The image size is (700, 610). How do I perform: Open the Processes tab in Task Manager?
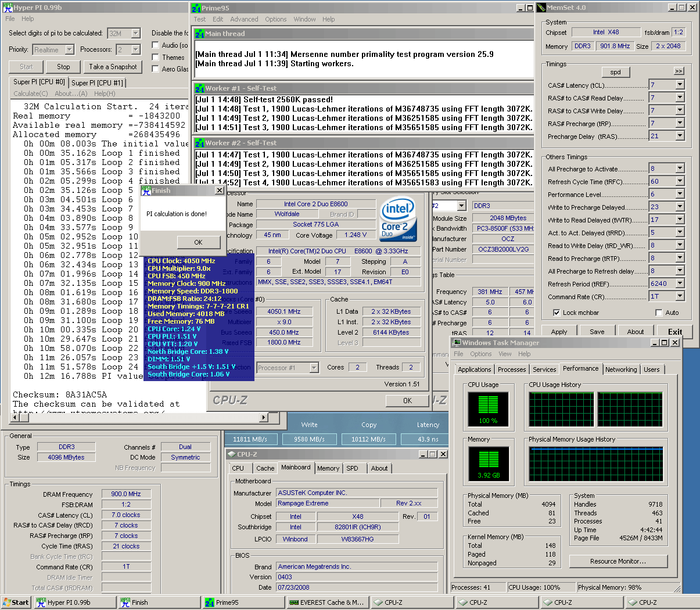tap(512, 369)
